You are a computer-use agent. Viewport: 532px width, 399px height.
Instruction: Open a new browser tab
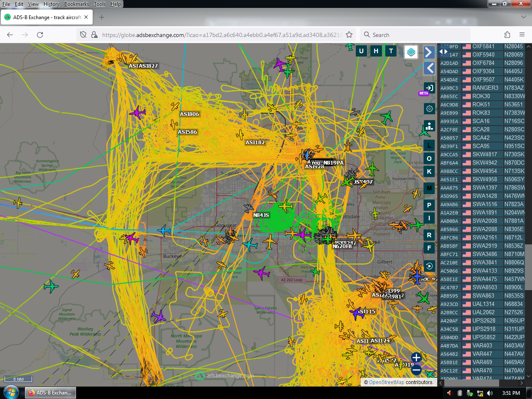pyautogui.click(x=102, y=17)
